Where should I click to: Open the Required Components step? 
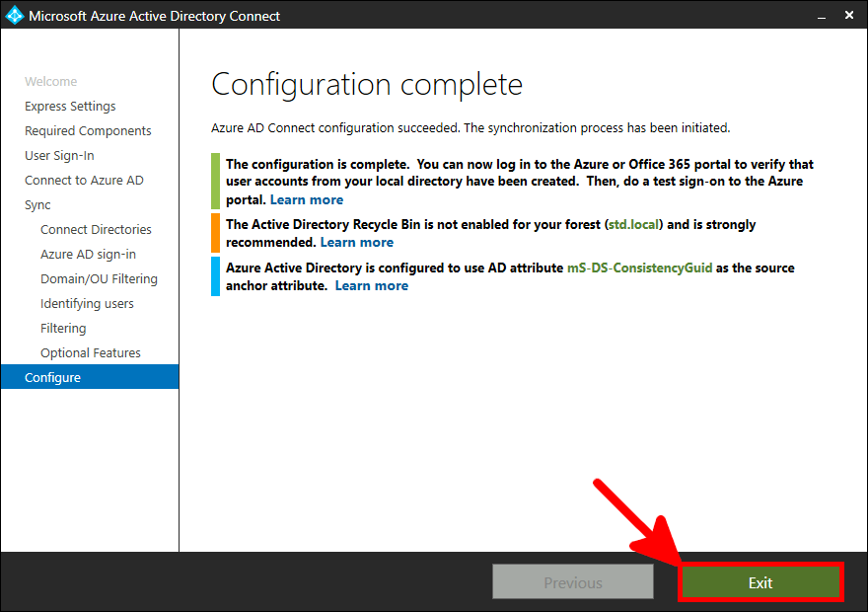(88, 130)
